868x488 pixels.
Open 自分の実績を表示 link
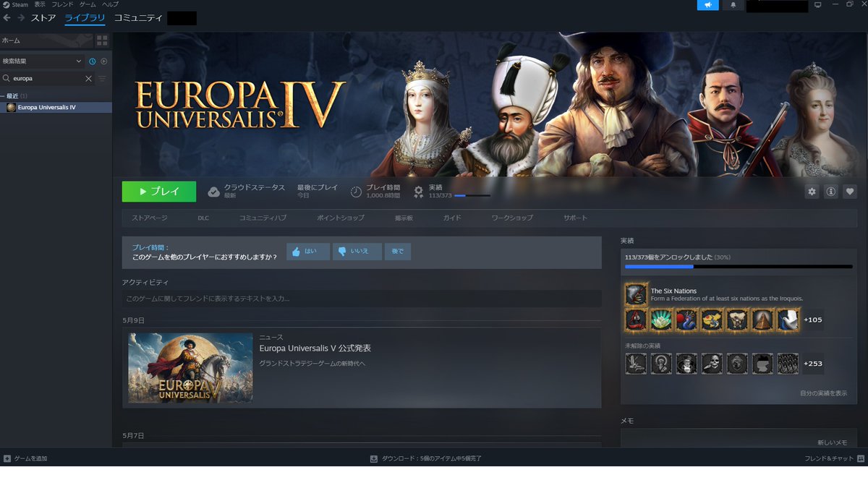(823, 393)
